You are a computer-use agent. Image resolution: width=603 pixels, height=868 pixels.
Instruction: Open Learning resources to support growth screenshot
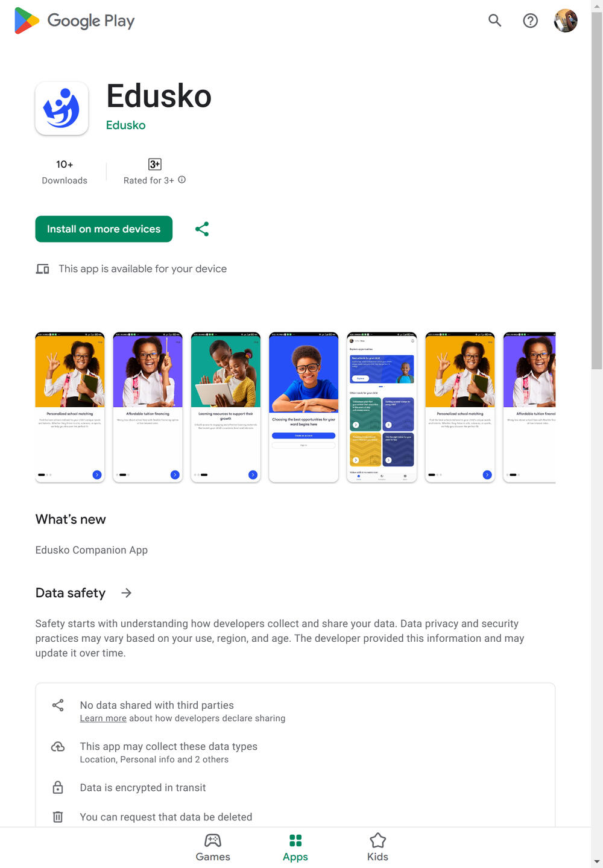[x=226, y=407]
